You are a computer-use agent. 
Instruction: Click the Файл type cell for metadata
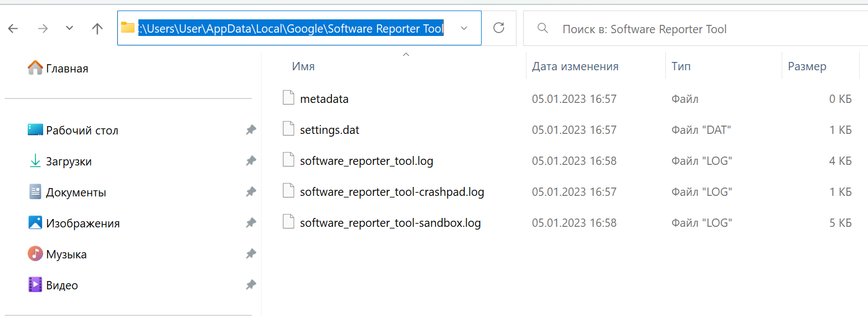click(x=685, y=99)
